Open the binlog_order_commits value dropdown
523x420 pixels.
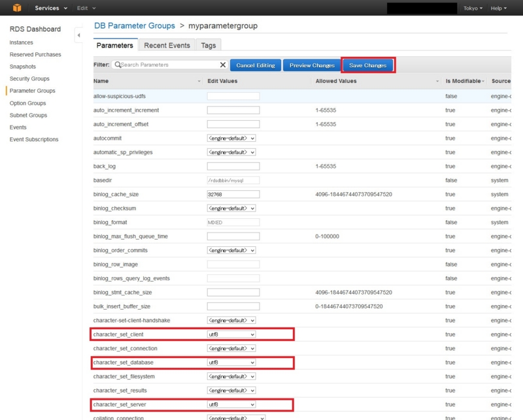[231, 250]
